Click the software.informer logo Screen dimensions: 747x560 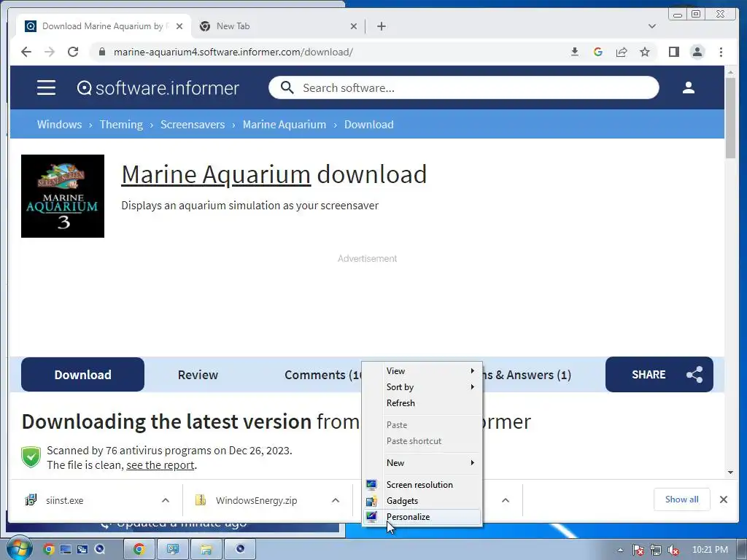(x=158, y=88)
